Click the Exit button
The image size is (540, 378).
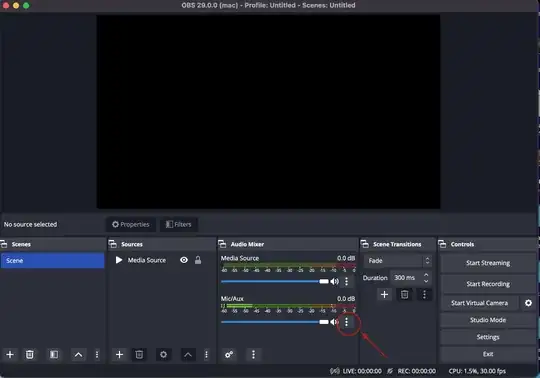488,354
